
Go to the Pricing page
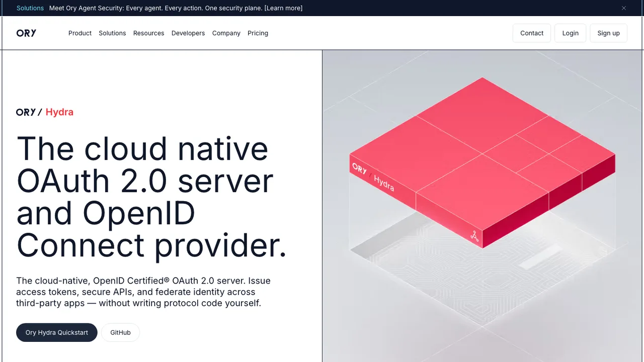tap(258, 33)
